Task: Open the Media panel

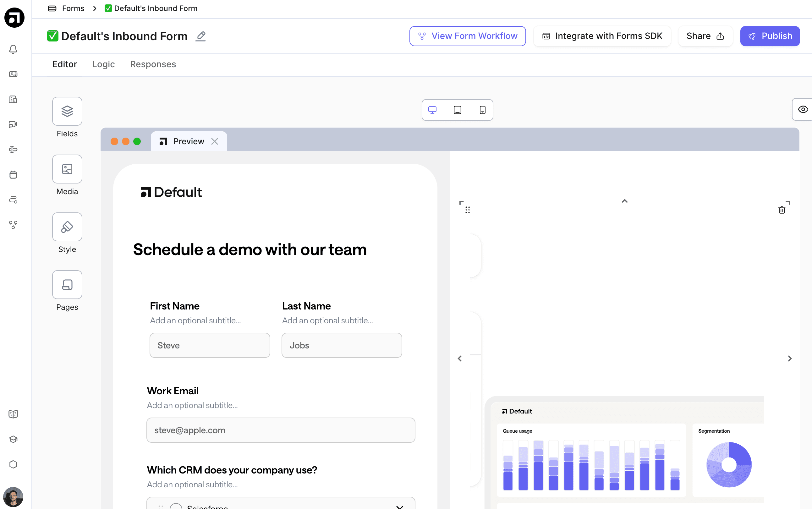Action: pos(67,169)
